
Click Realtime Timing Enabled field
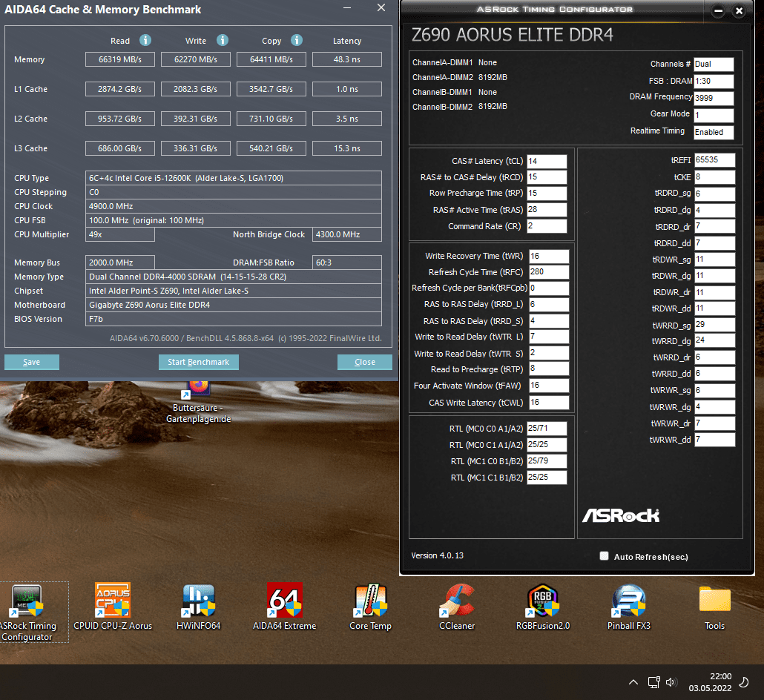point(714,132)
